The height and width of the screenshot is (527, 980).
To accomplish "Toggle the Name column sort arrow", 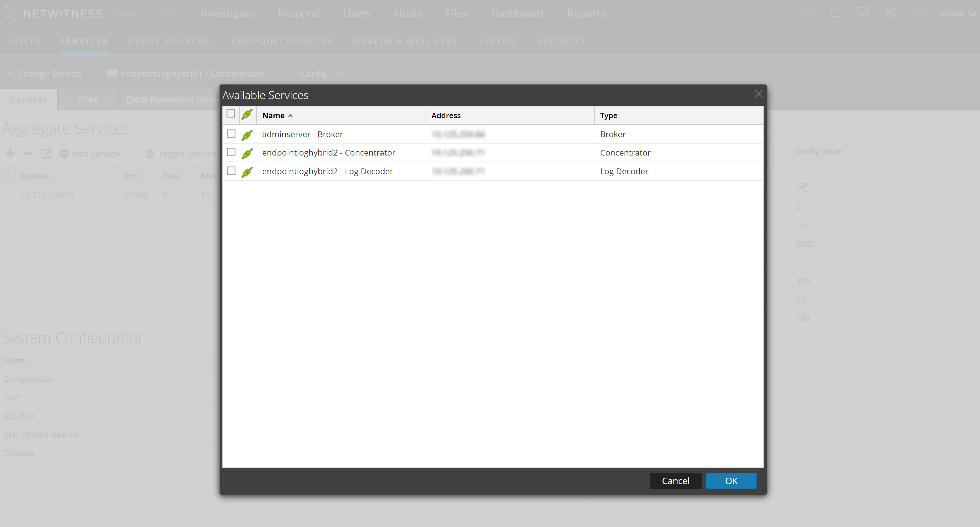I will pyautogui.click(x=291, y=115).
